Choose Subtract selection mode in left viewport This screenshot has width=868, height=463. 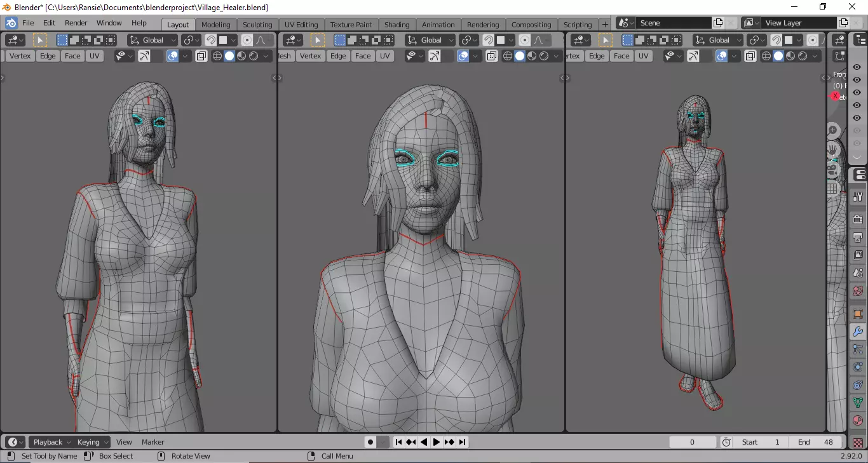[86, 40]
